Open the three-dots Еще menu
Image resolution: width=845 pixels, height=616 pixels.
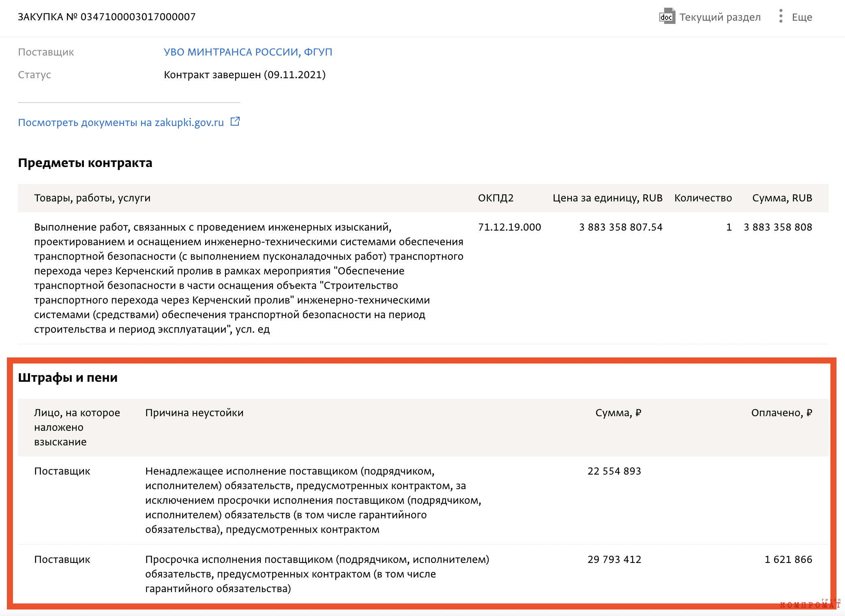click(x=781, y=16)
